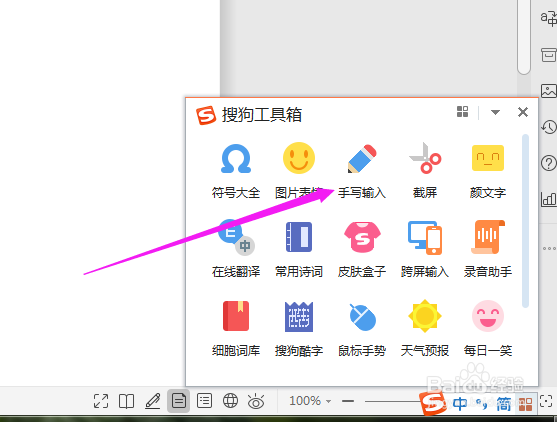Open the 每日一笑 daily joke tool
The height and width of the screenshot is (422, 557).
488,329
